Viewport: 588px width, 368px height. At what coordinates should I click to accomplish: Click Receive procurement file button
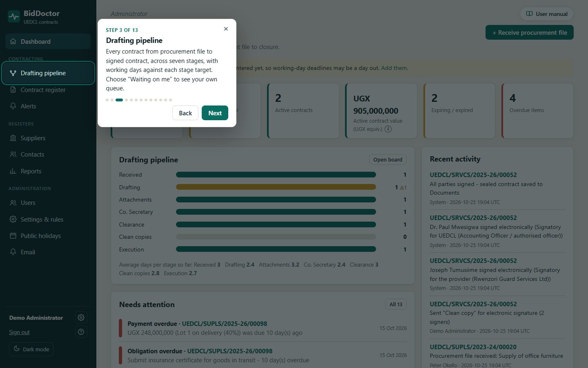529,32
